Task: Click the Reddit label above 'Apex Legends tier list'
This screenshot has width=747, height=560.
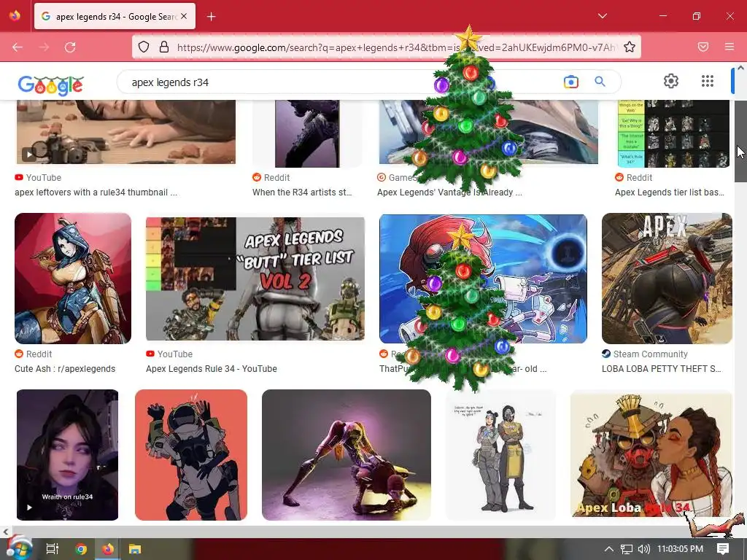Action: coord(639,178)
